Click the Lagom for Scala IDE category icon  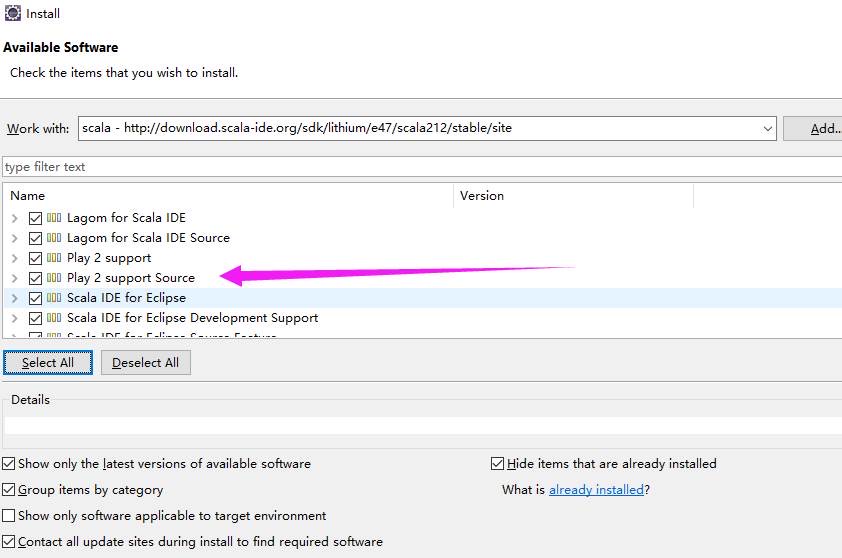(x=54, y=218)
